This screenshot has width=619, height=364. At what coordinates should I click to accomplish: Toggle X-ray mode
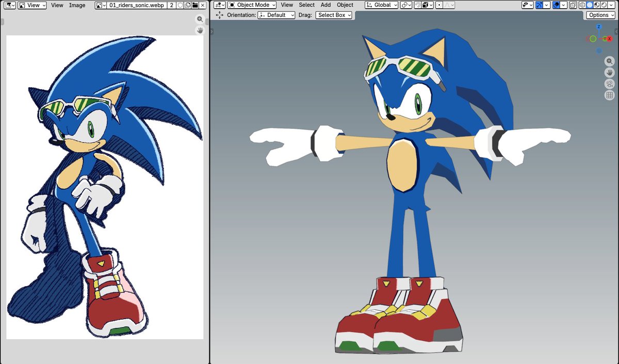[x=573, y=5]
